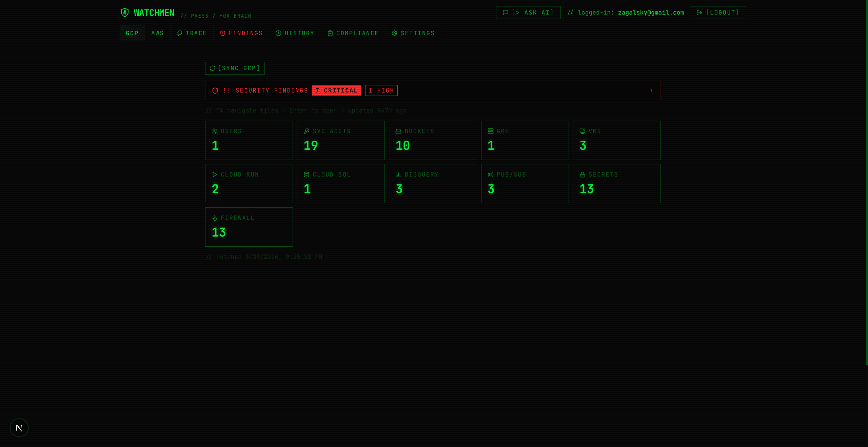
Task: Switch to the GCP tab
Action: 132,33
